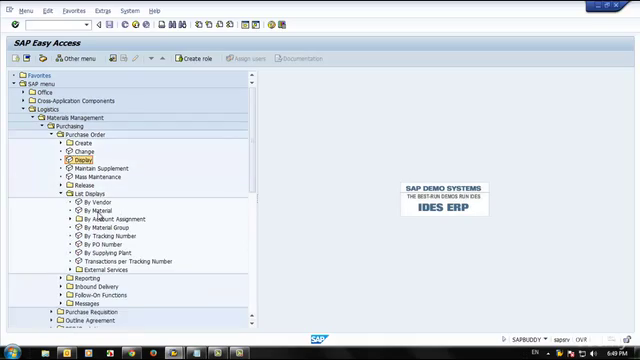
Task: Click the tree's vertical scrollbar thumb
Action: pyautogui.click(x=252, y=140)
